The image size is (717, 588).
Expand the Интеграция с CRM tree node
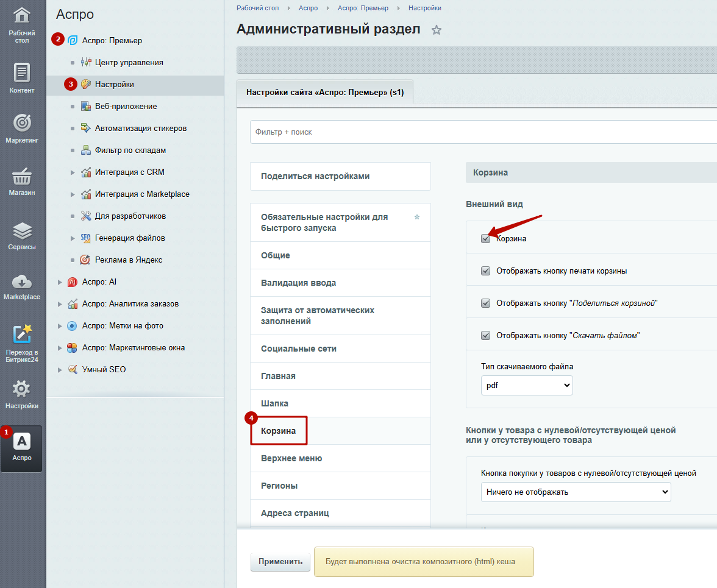point(72,172)
